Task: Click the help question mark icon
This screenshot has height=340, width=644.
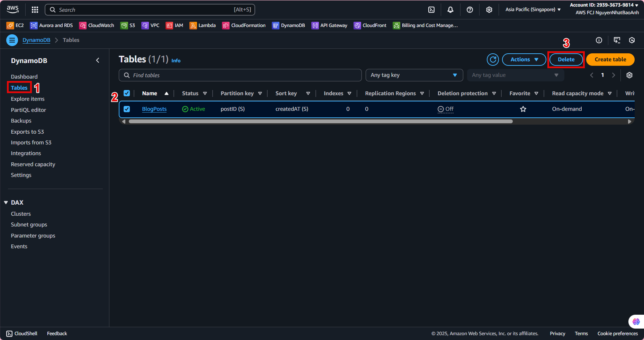Action: pos(470,10)
